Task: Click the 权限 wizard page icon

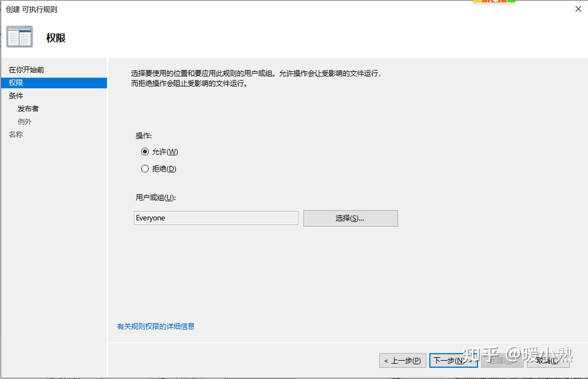Action: pos(19,36)
